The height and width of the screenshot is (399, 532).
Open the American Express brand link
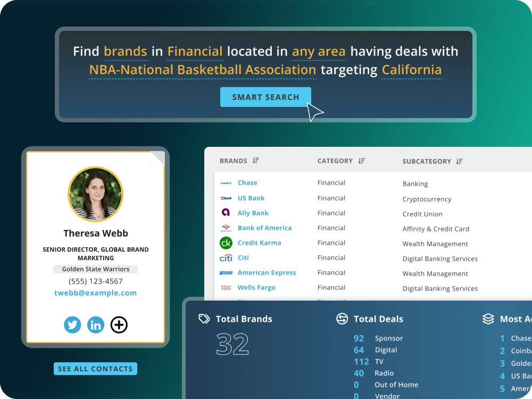[x=267, y=273]
